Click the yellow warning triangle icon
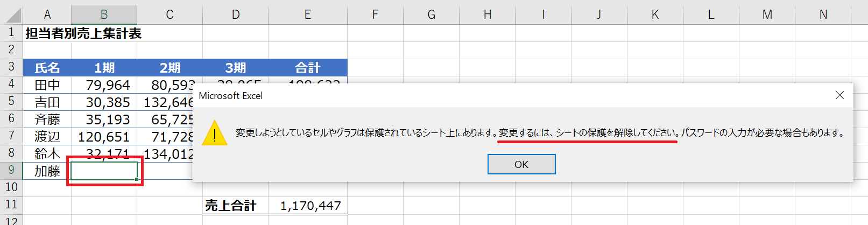Screen dimensions: 868x225 [214, 133]
